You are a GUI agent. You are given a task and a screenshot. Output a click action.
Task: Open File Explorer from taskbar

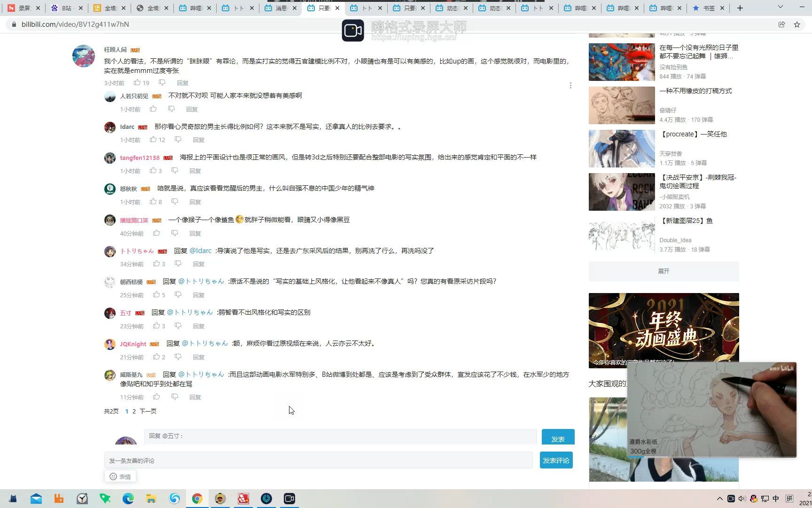[x=151, y=499]
